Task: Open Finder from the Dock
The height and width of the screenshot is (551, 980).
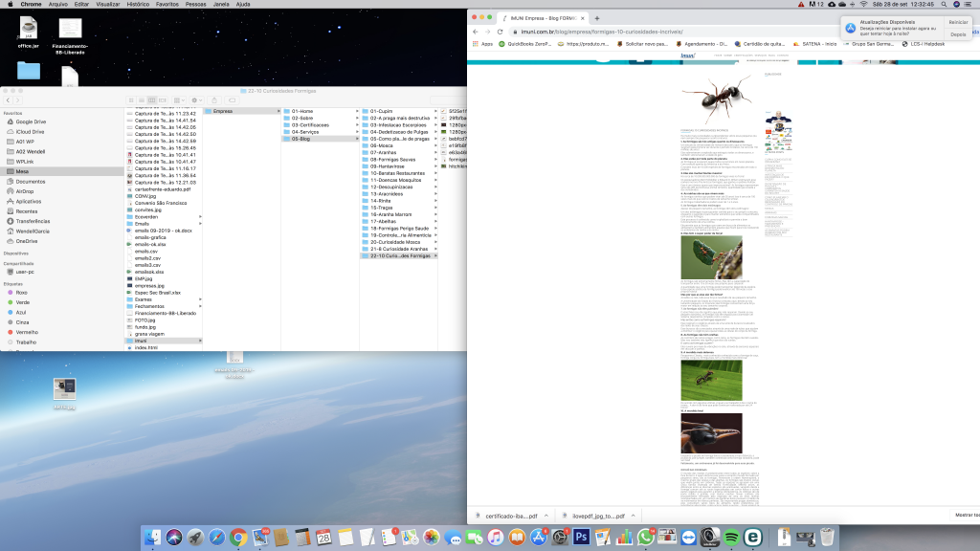Action: click(152, 538)
